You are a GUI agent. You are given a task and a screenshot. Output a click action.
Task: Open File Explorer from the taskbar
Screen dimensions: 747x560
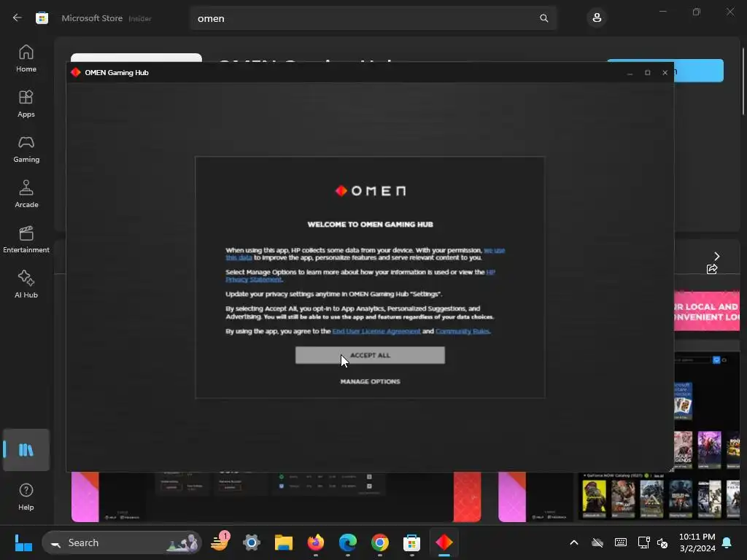pos(284,542)
